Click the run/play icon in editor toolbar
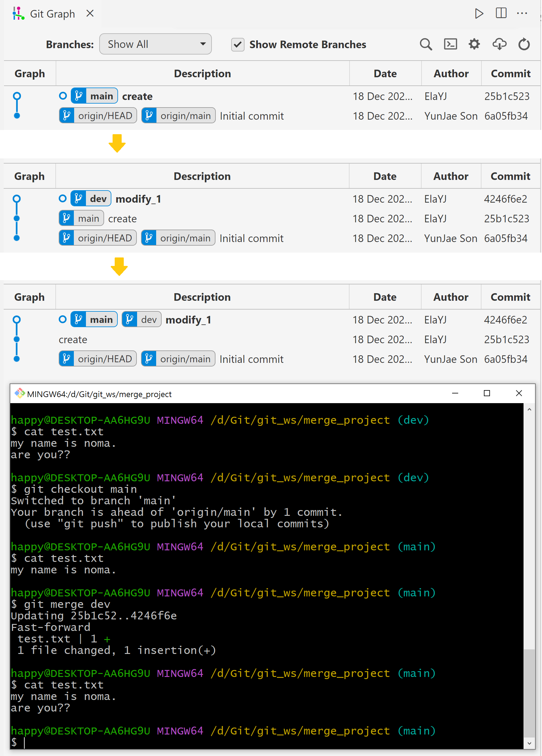The width and height of the screenshot is (542, 756). [x=479, y=13]
